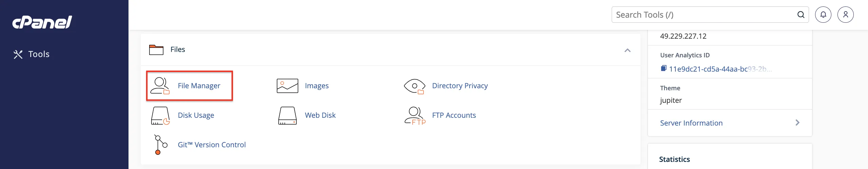Collapse the Files section chevron
The height and width of the screenshot is (169, 868).
pyautogui.click(x=628, y=50)
